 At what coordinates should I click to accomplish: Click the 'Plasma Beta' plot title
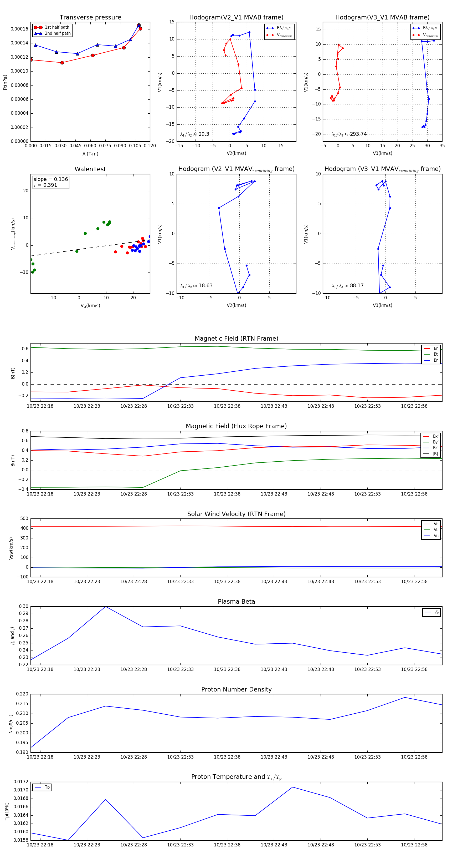(x=236, y=602)
